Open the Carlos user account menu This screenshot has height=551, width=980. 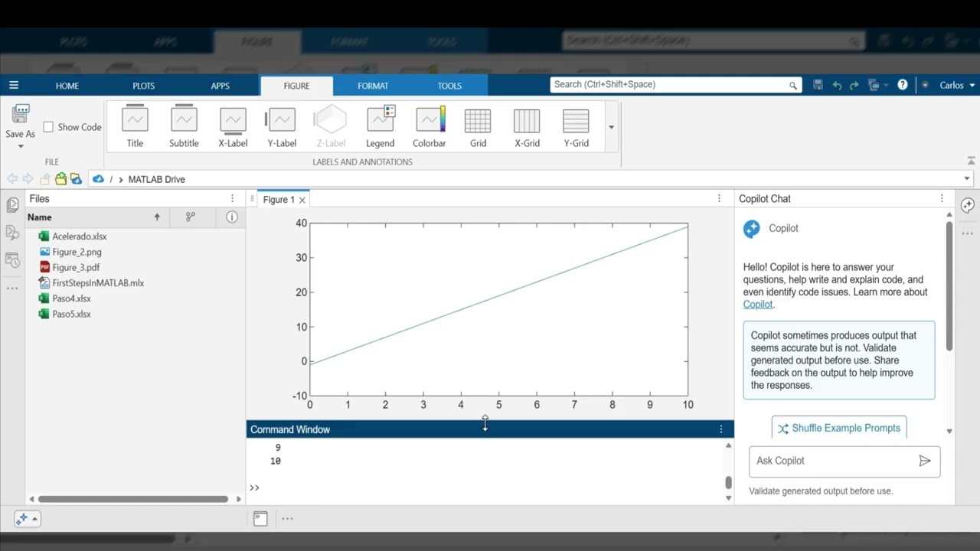click(x=957, y=86)
